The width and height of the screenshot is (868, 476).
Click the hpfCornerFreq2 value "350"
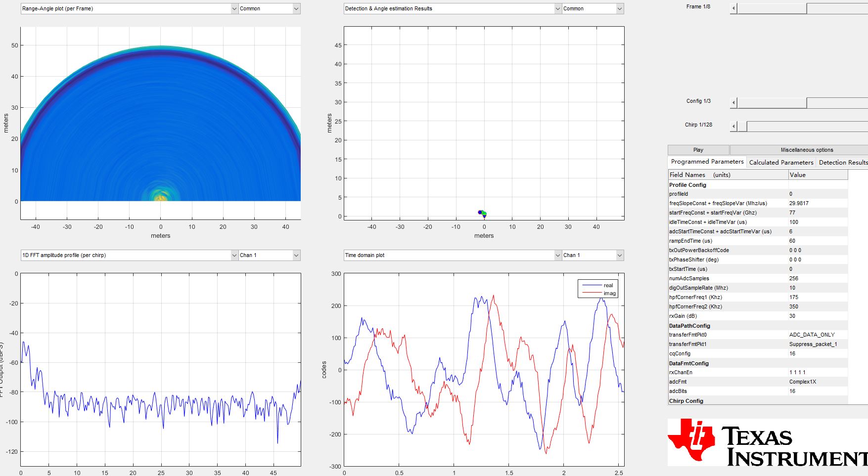794,306
